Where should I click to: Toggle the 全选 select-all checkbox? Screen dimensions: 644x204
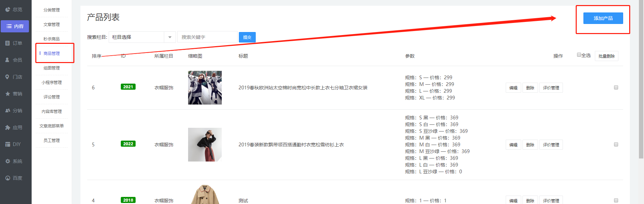pyautogui.click(x=579, y=55)
